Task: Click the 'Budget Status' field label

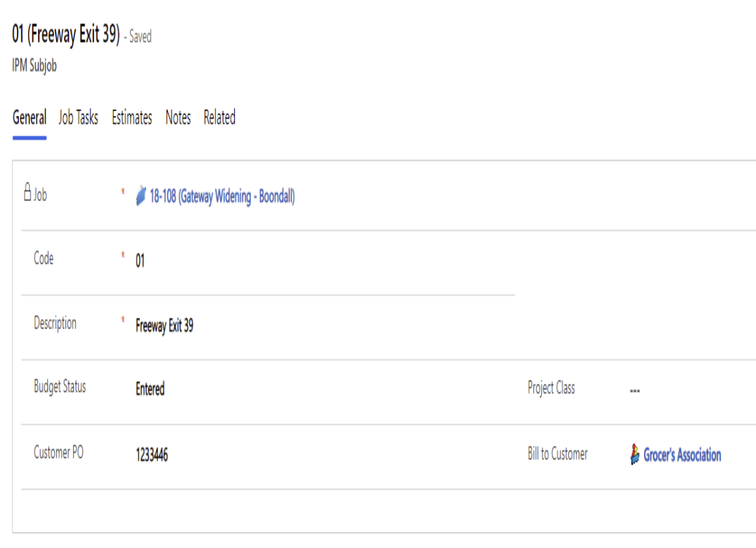Action: [x=60, y=387]
